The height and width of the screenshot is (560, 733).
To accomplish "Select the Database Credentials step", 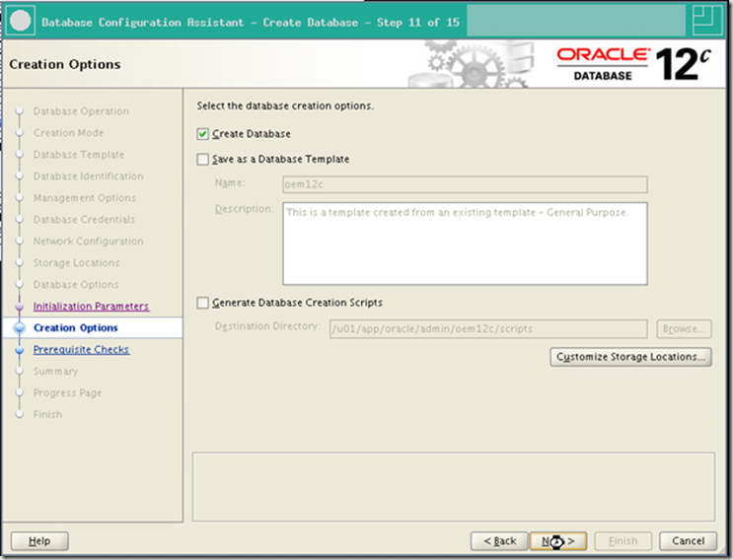I will click(84, 220).
